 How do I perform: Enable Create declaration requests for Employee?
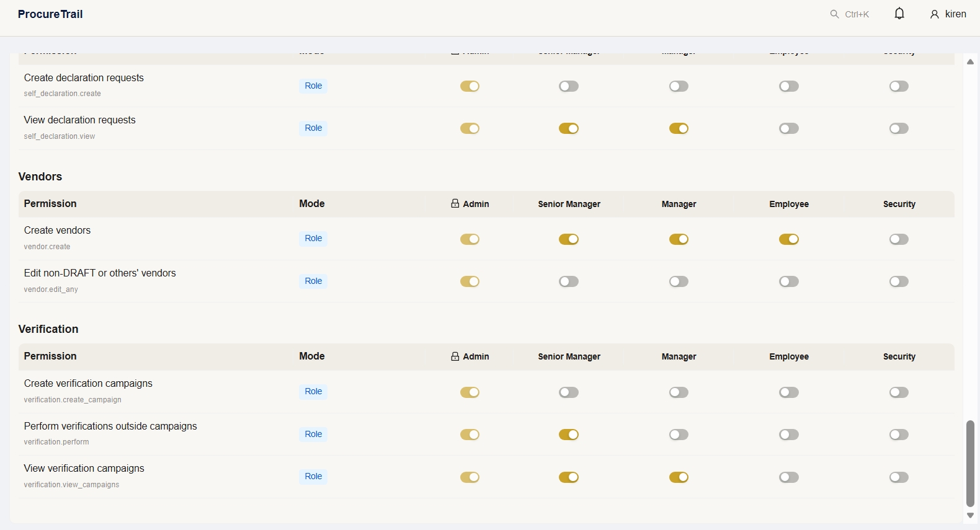pos(789,86)
